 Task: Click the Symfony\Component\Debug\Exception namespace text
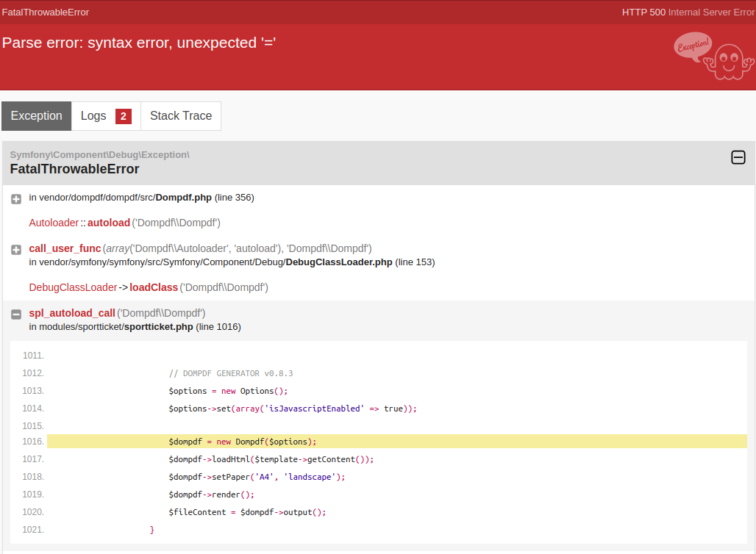(x=100, y=154)
